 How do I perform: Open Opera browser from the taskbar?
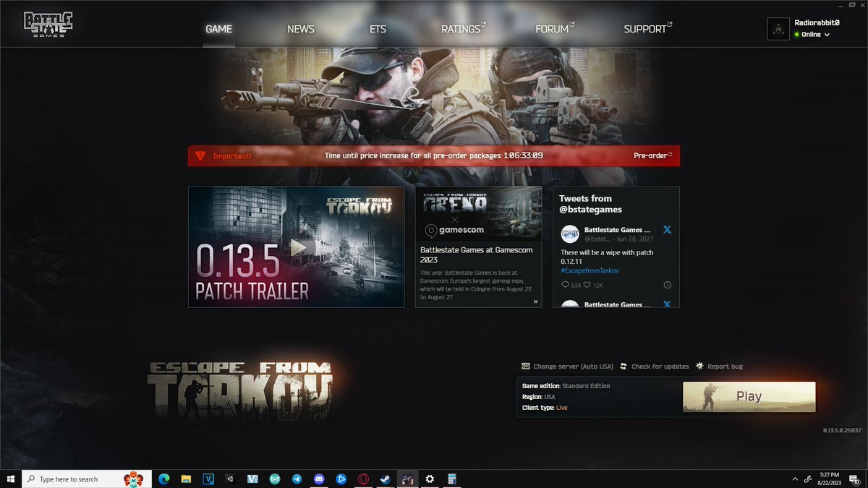[x=363, y=479]
